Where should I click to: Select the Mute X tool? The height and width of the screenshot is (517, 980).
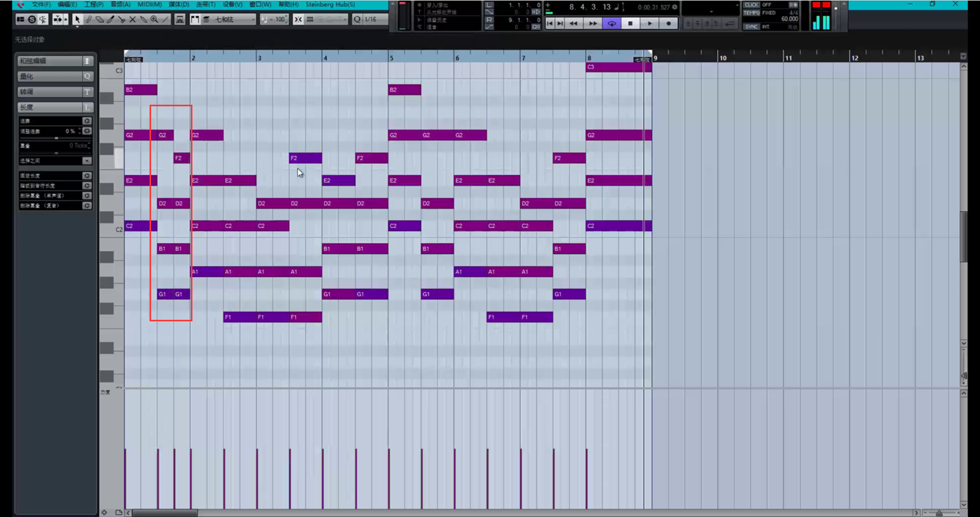point(133,19)
